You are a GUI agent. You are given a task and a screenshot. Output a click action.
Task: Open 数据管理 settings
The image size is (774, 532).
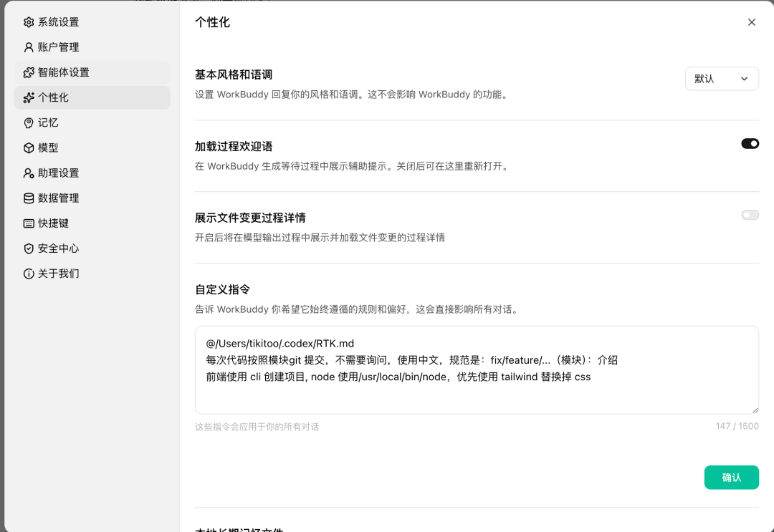pyautogui.click(x=92, y=198)
